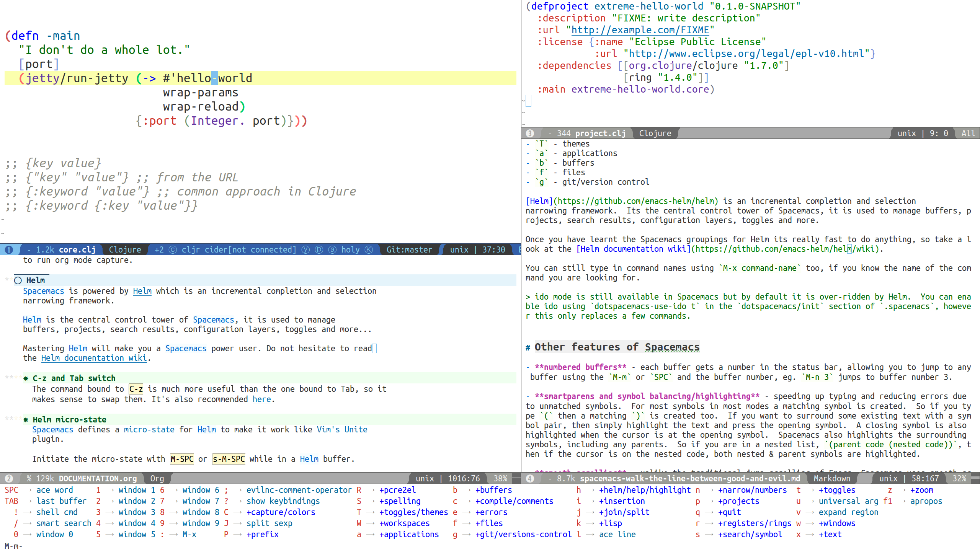Select 'apropos' entry for f1 key
The width and height of the screenshot is (980, 551).
coord(926,501)
